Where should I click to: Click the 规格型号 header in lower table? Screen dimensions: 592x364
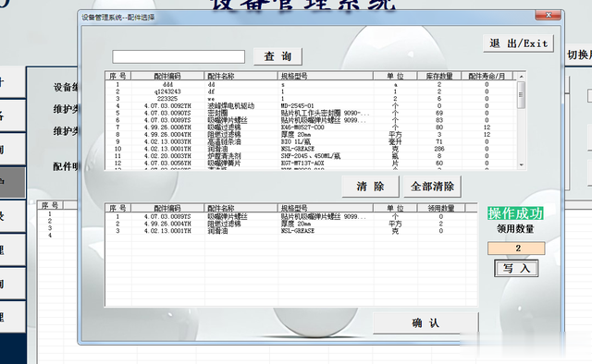coord(325,208)
